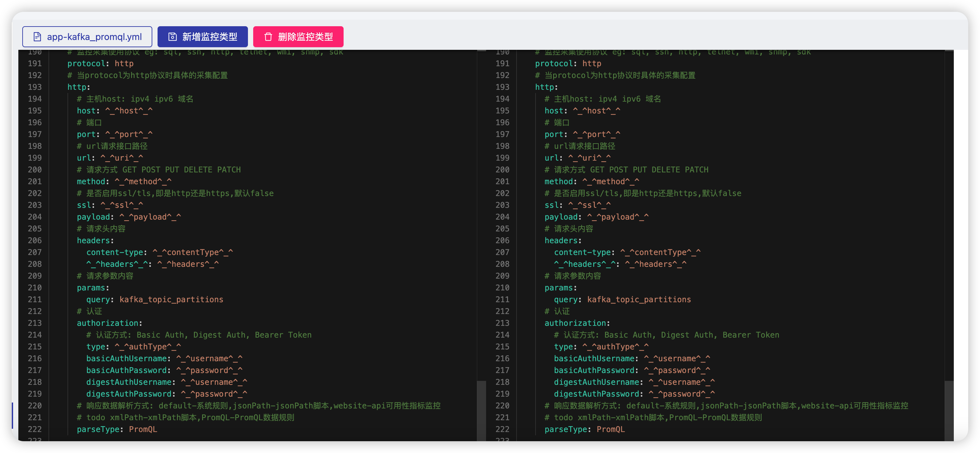Click 'headers:' key on line 206 right editor
Image resolution: width=980 pixels, height=453 pixels.
[x=561, y=241]
